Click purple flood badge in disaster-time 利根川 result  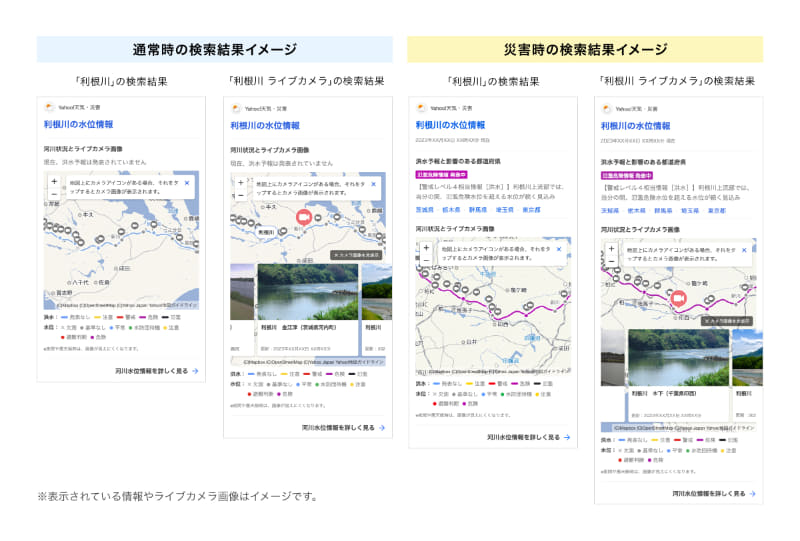click(x=441, y=175)
